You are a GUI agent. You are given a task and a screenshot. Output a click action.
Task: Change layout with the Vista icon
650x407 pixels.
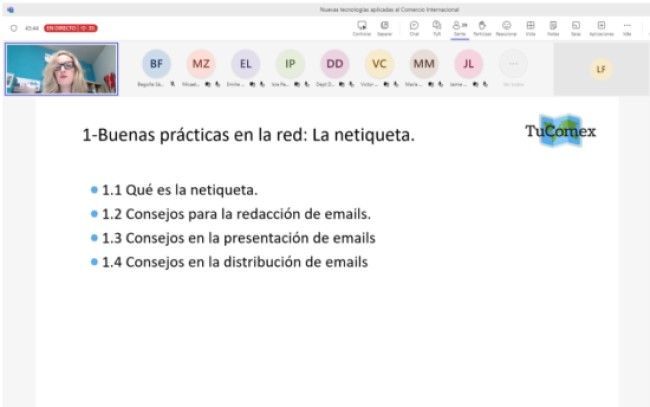530,25
